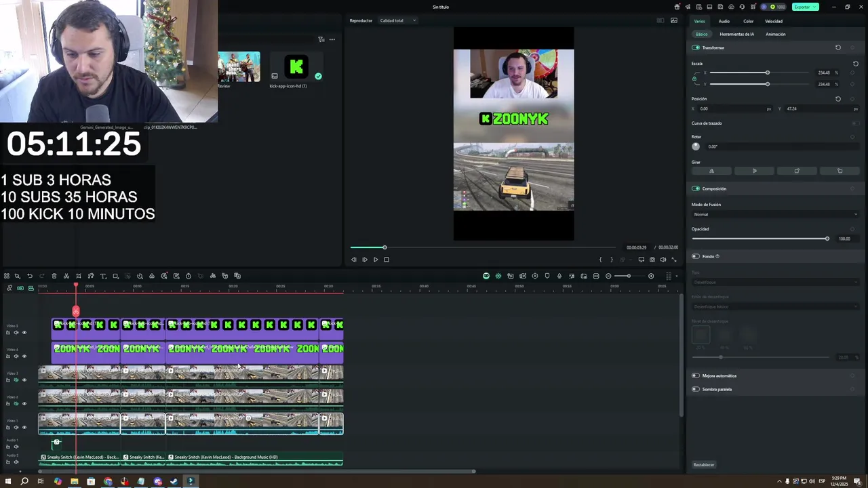Open the Modo de Fusión dropdown
This screenshot has width=868, height=488.
click(775, 214)
